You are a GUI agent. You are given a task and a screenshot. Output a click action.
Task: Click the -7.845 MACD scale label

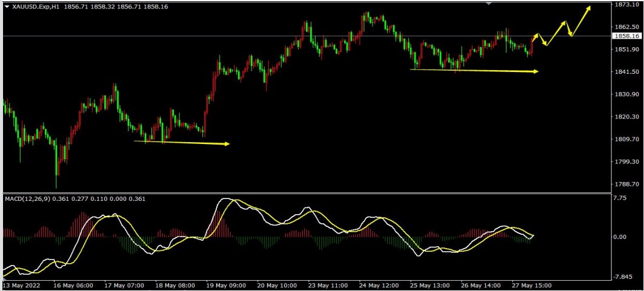[622, 277]
